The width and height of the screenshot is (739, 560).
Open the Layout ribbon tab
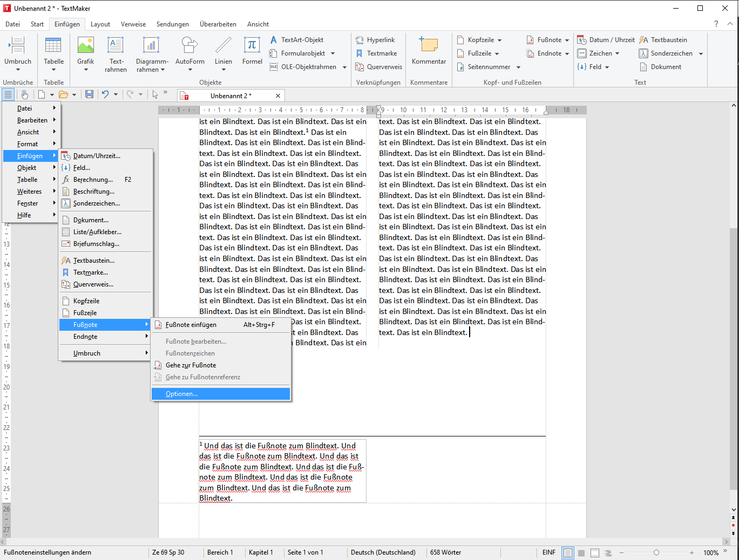click(x=100, y=24)
